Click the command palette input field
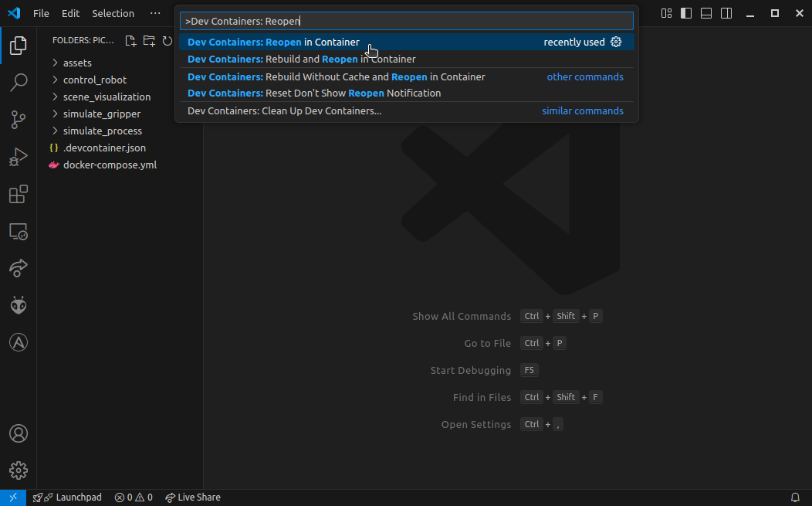The width and height of the screenshot is (812, 506). tap(407, 22)
